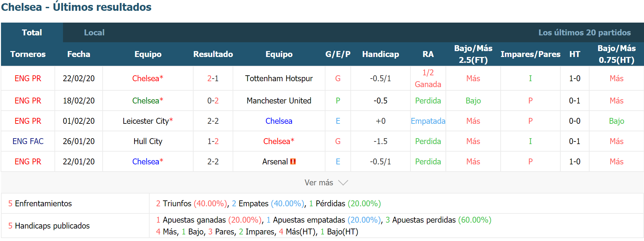Click the Resultado column header
The image size is (644, 241).
pos(213,54)
